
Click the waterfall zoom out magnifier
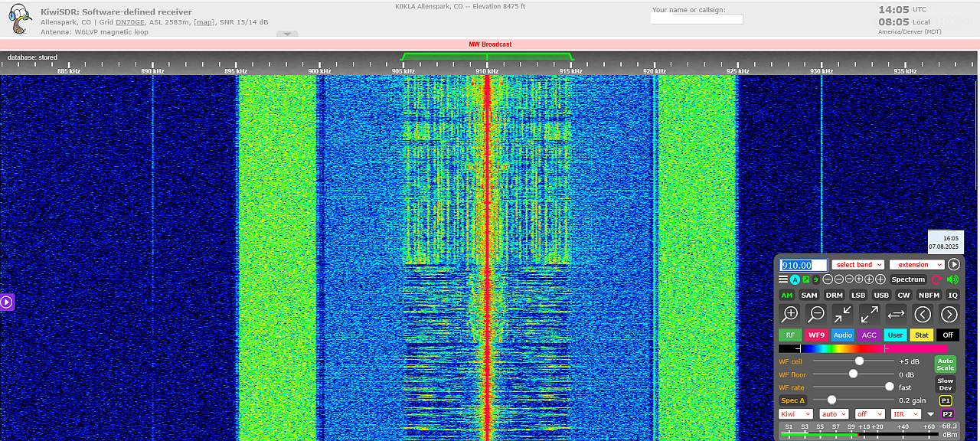pyautogui.click(x=816, y=314)
